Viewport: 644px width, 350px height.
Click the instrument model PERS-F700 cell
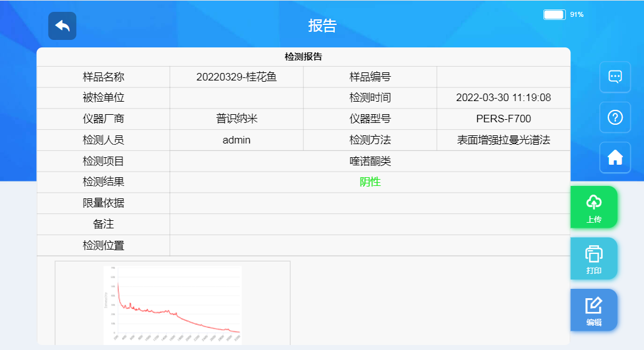click(503, 119)
